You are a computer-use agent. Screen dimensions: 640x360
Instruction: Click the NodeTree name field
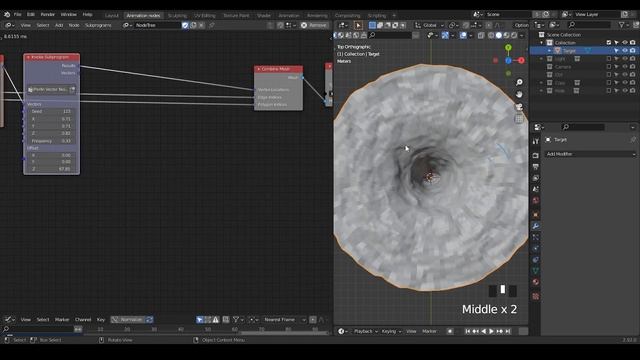(x=157, y=25)
